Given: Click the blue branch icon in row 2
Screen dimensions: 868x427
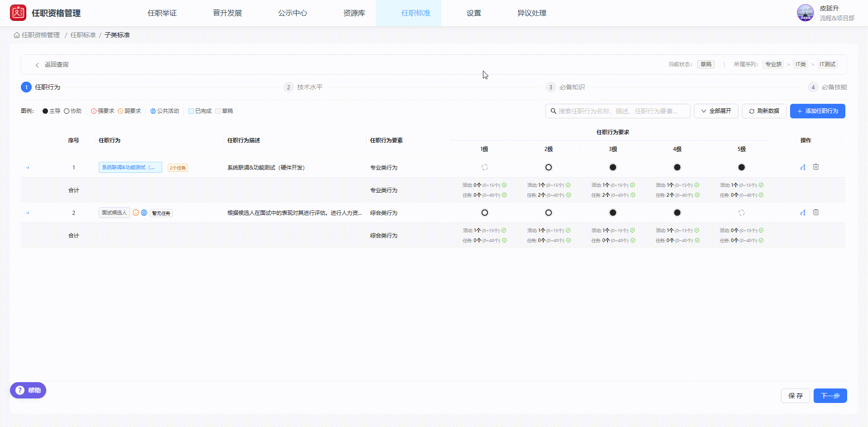Looking at the screenshot, I should coord(803,213).
